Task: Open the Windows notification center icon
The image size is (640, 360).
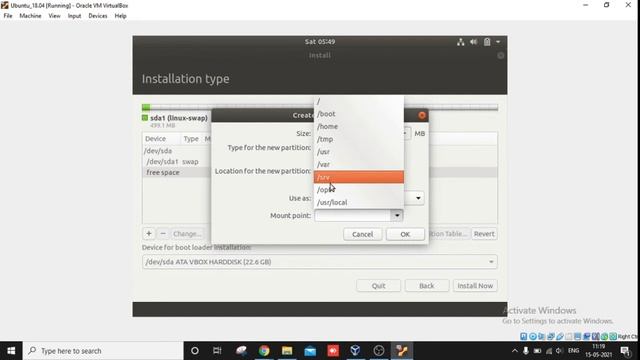Action: (625, 351)
